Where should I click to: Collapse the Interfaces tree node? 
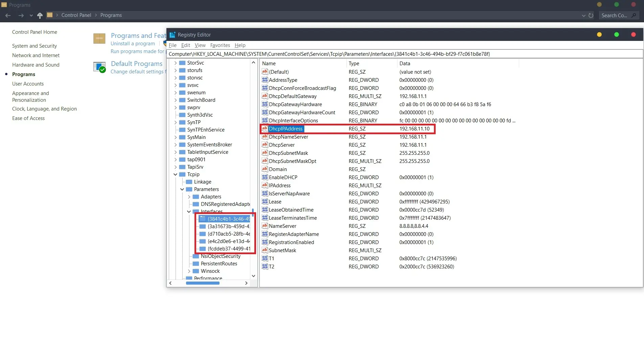tap(189, 212)
